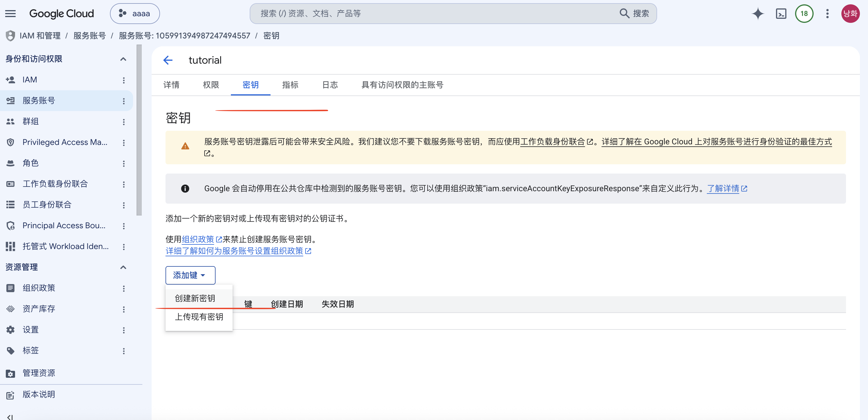Click the 服务账号 breadcrumb link
The image size is (868, 420).
point(90,36)
